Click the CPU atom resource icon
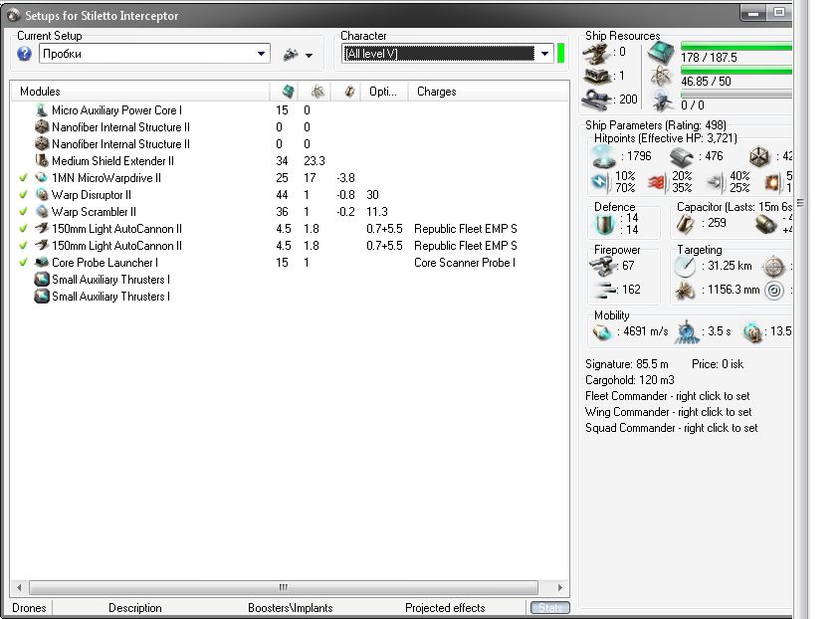 [x=662, y=77]
